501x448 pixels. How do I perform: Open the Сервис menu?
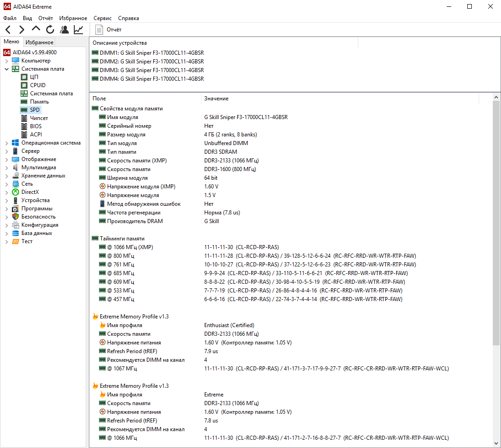103,18
